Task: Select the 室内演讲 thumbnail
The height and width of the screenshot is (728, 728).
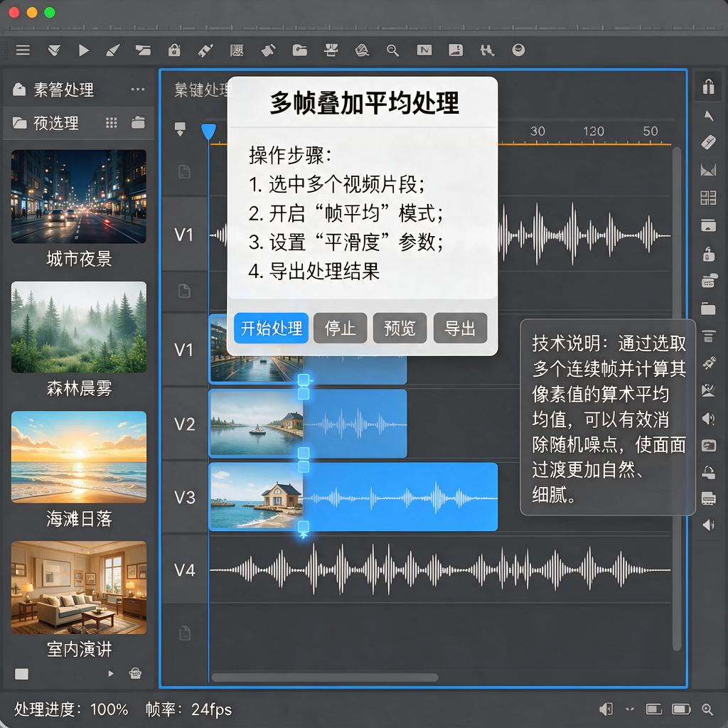Action: coord(78,587)
